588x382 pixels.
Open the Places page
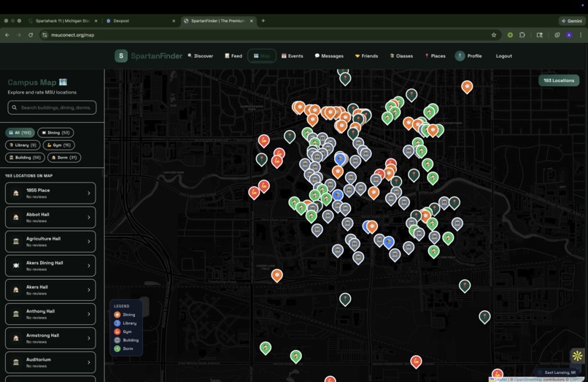pos(435,56)
